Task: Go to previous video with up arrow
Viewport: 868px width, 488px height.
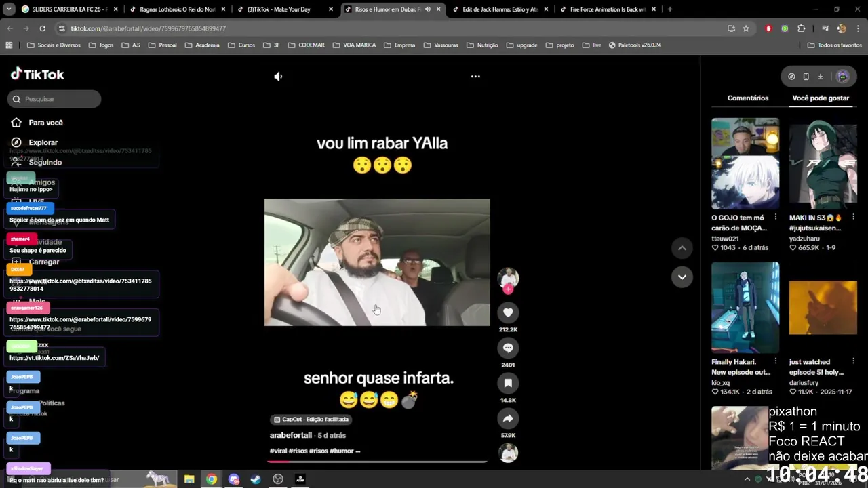Action: [x=682, y=248]
